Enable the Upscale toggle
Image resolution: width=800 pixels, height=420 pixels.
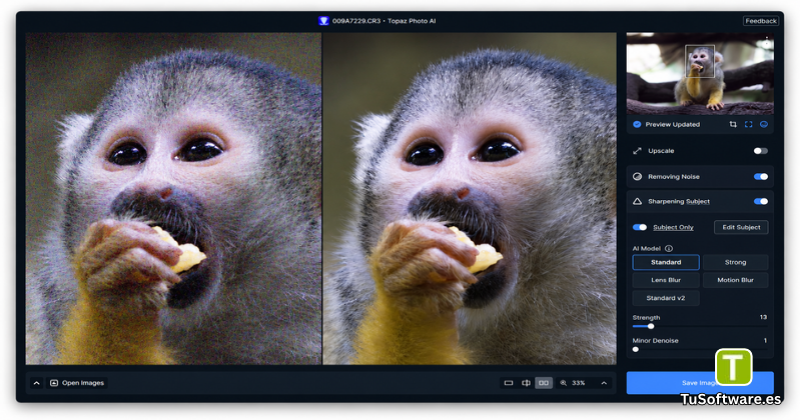click(761, 151)
